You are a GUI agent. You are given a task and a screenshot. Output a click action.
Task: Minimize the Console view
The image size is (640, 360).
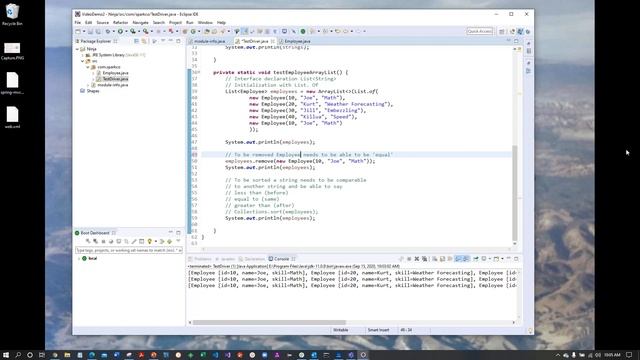coord(509,259)
